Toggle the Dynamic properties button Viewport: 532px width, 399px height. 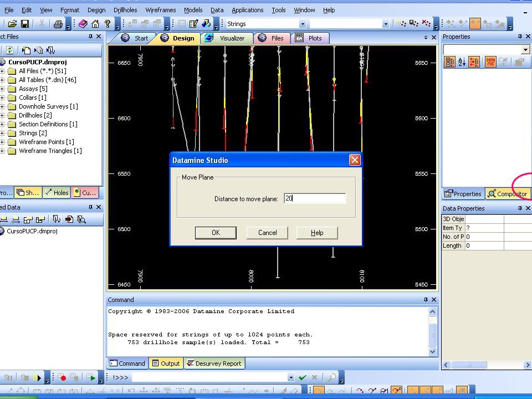pos(490,62)
